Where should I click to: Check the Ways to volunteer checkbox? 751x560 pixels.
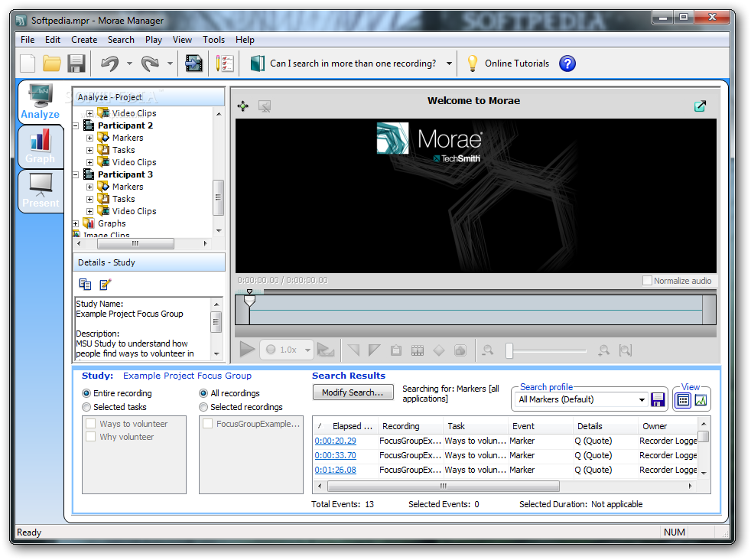point(90,424)
